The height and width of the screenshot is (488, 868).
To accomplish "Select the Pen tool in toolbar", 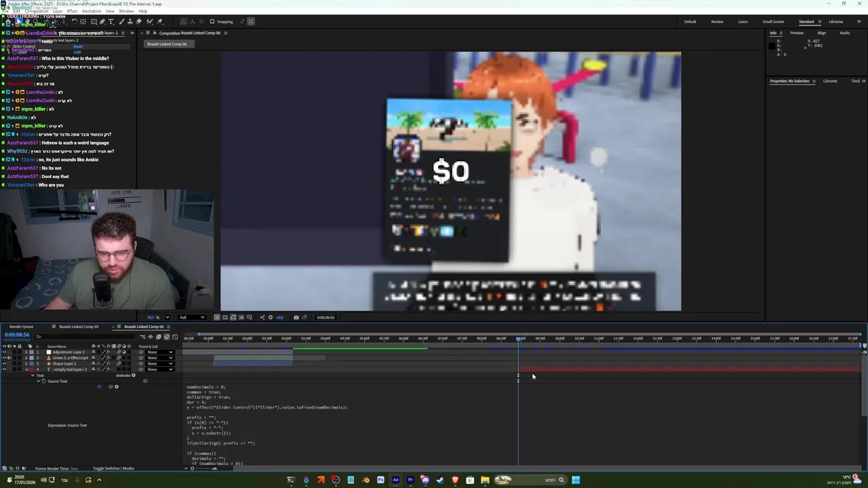I will click(102, 22).
